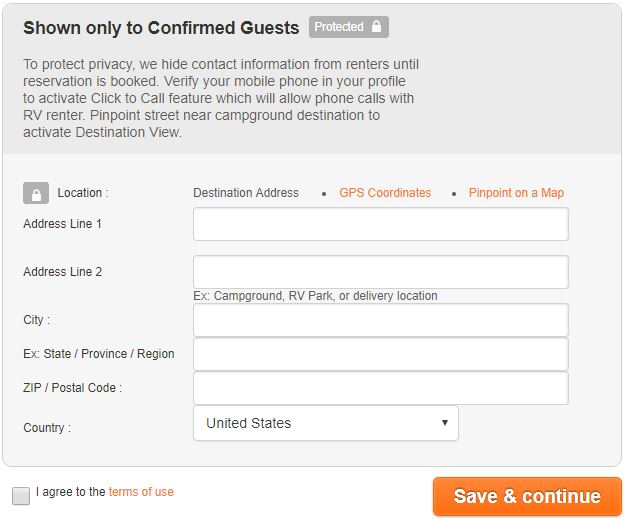Tick the terms of use agreement checkbox
Viewport: 626px width, 520px height.
(x=21, y=496)
